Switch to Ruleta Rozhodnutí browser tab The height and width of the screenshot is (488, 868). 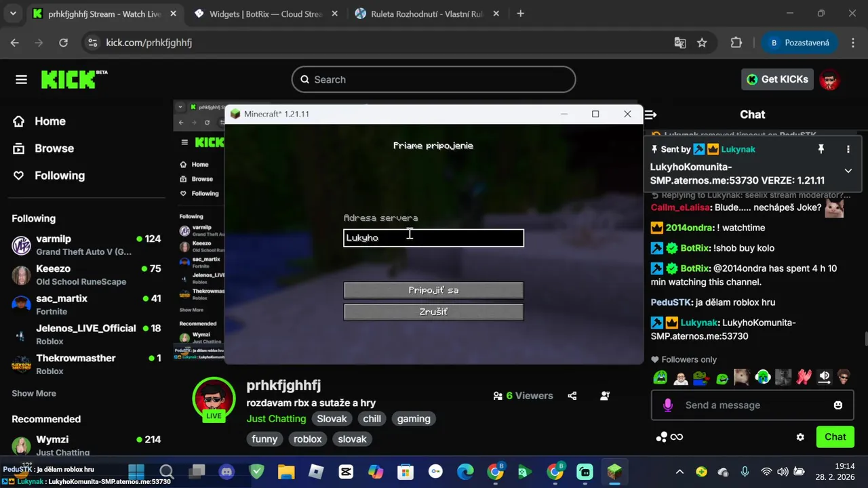pyautogui.click(x=427, y=14)
